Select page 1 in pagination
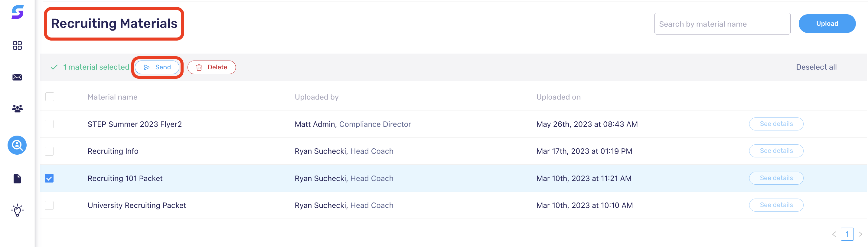 point(847,234)
